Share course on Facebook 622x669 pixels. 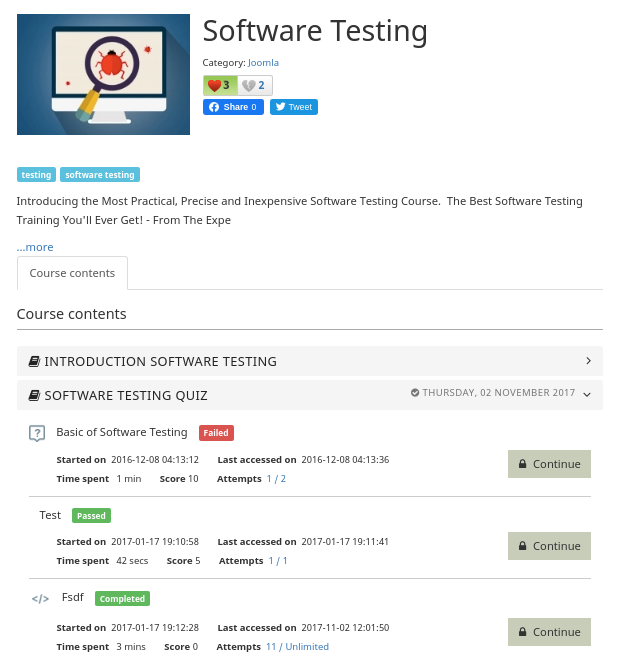[x=233, y=107]
